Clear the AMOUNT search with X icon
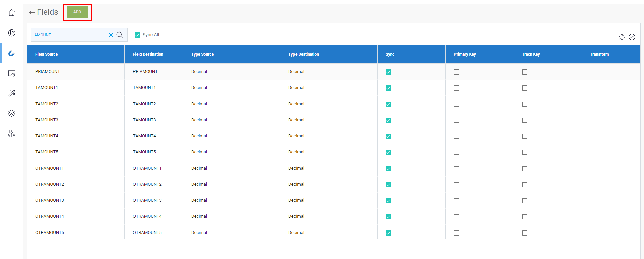The image size is (644, 259). (x=111, y=35)
